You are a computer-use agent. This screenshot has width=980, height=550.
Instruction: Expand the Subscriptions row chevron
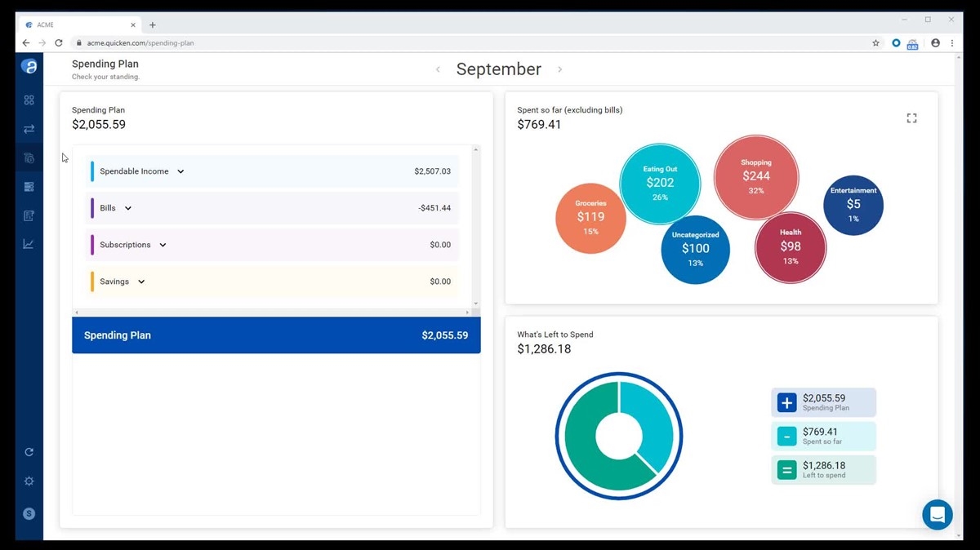(163, 245)
